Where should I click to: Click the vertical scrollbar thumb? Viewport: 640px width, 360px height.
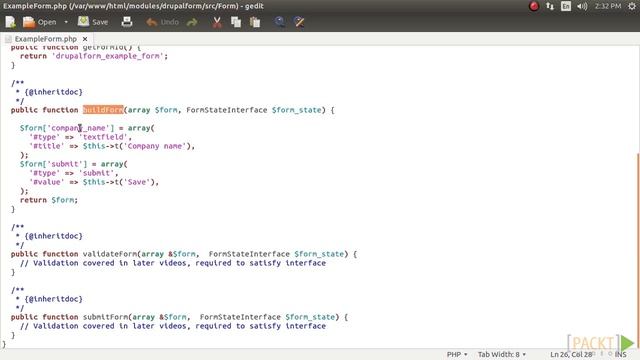coord(638,250)
